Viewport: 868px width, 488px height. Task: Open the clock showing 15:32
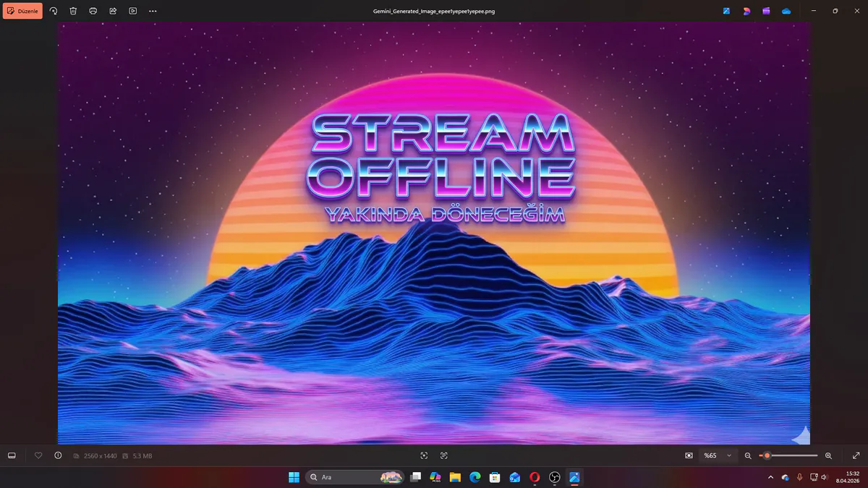846,477
